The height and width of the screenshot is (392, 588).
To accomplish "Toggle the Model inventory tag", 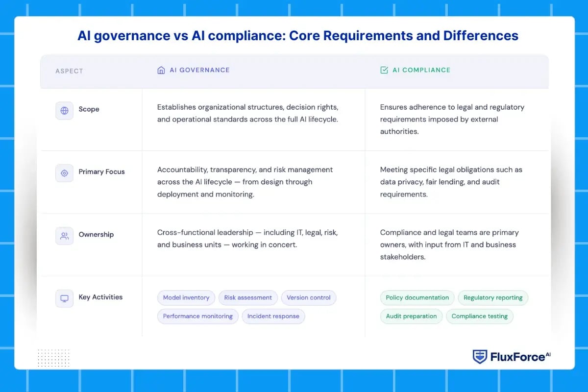I will coord(186,297).
